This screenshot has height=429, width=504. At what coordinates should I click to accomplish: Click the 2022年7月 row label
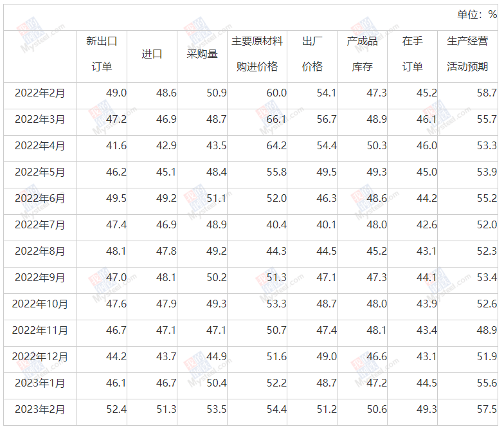coord(40,225)
